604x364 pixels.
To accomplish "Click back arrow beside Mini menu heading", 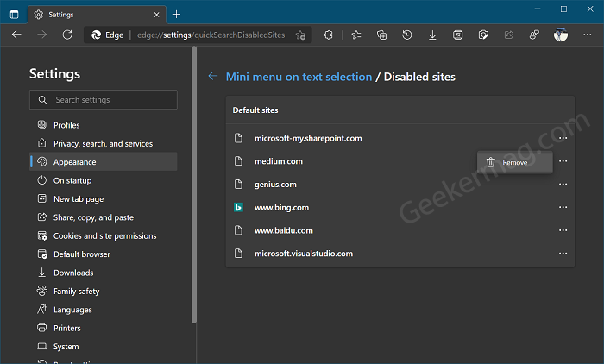I will pyautogui.click(x=213, y=76).
